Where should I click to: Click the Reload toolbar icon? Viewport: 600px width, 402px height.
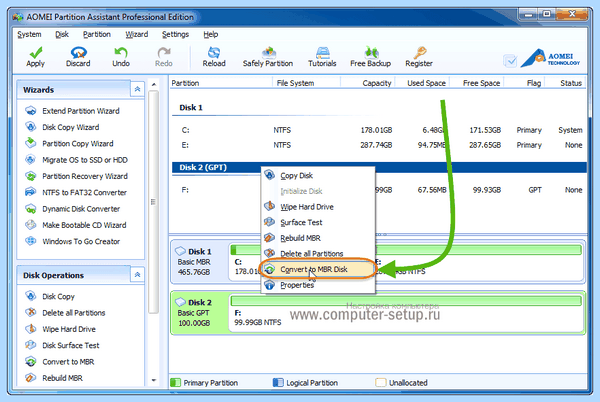214,52
